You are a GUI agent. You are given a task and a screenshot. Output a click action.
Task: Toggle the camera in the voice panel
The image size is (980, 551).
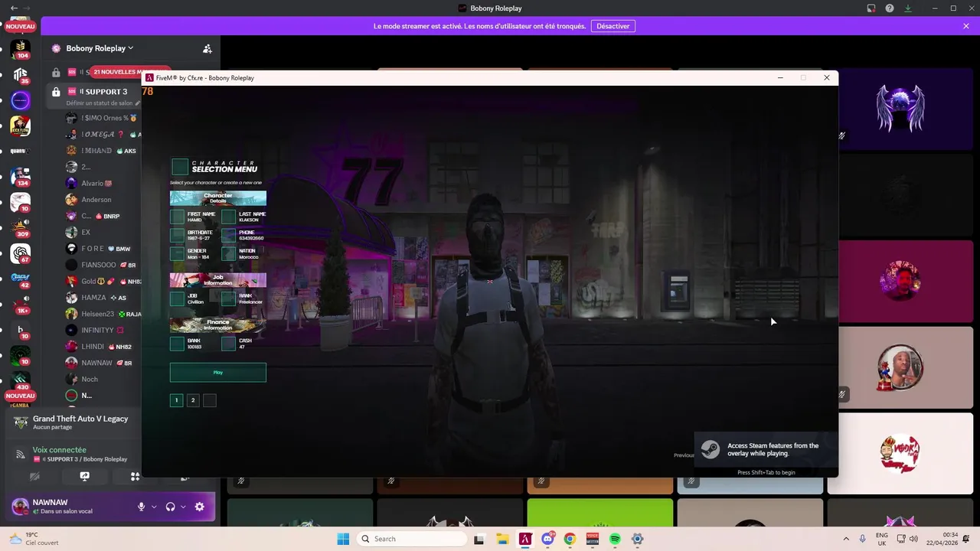tap(34, 476)
